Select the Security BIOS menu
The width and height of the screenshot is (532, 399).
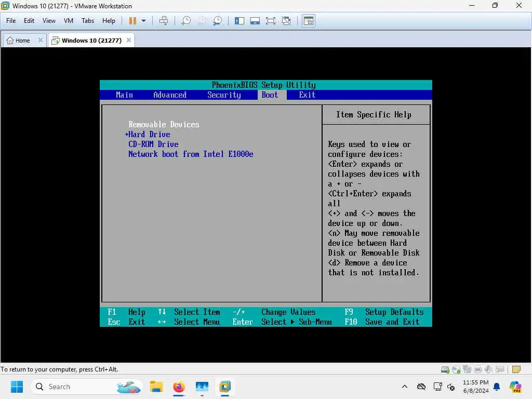tap(224, 95)
